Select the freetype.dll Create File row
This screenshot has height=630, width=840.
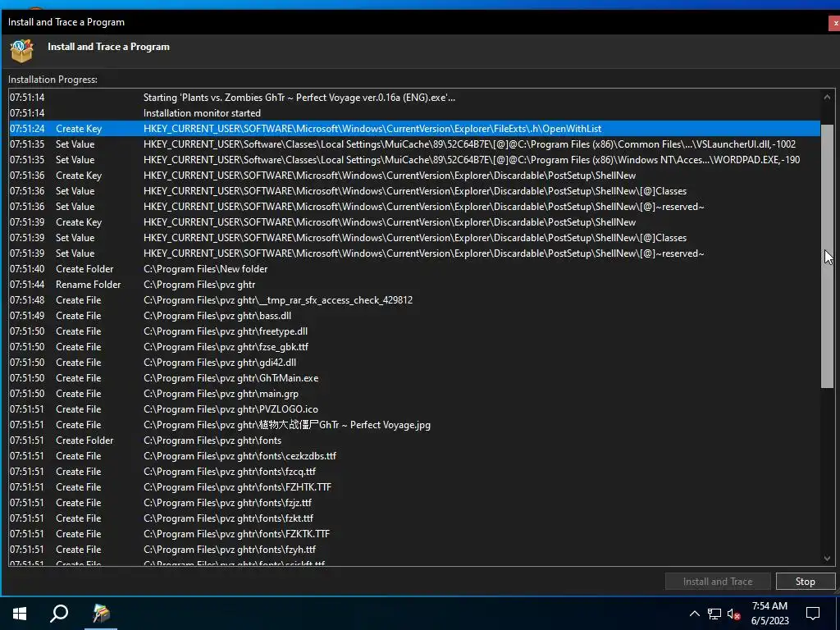(414, 331)
